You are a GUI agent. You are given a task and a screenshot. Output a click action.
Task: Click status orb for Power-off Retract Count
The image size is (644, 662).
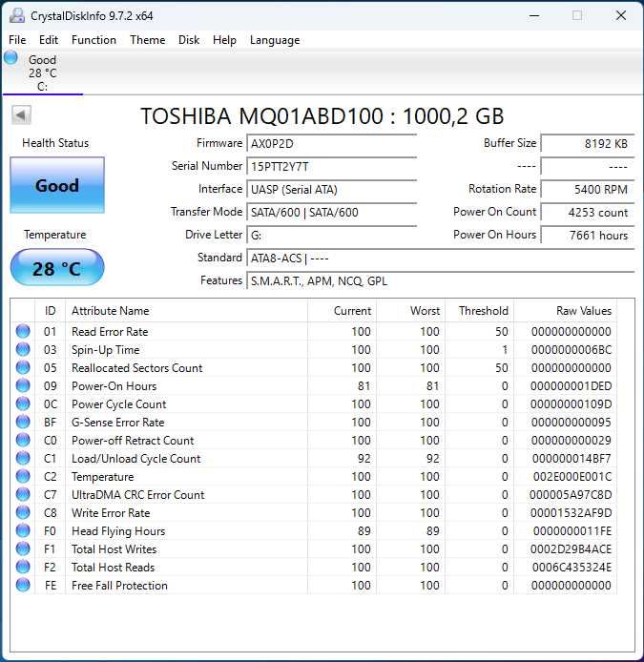[23, 441]
